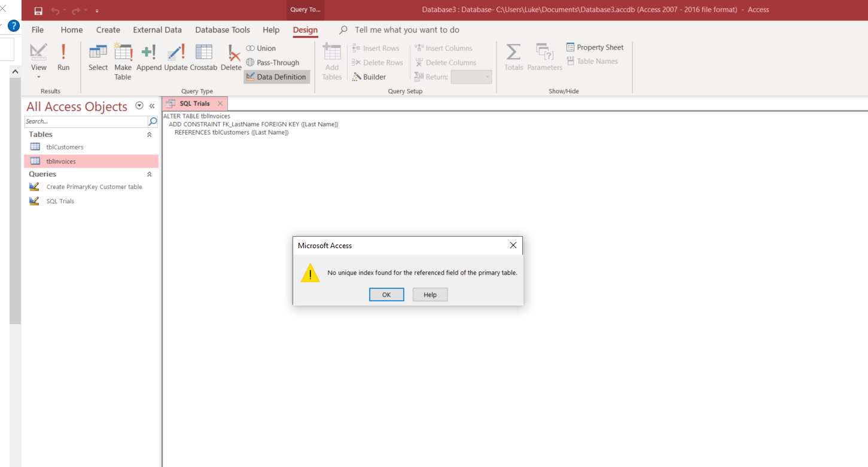Click Insert Columns in Query Setup

(443, 48)
